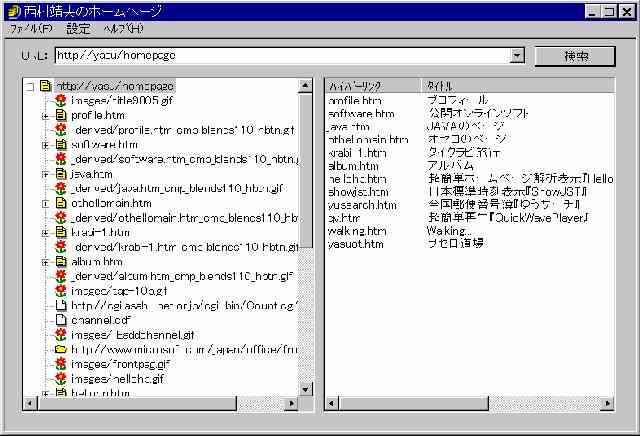Click link list scroll left arrow
The image size is (640, 436).
tap(332, 403)
